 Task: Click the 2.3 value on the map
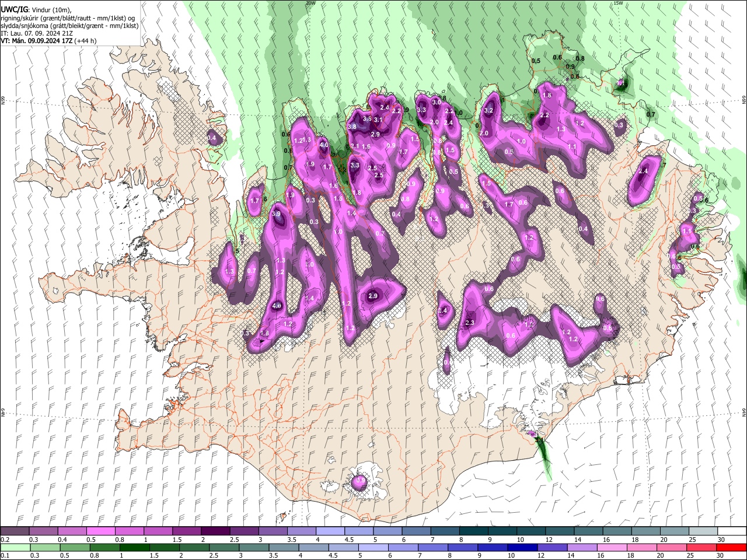[x=470, y=323]
